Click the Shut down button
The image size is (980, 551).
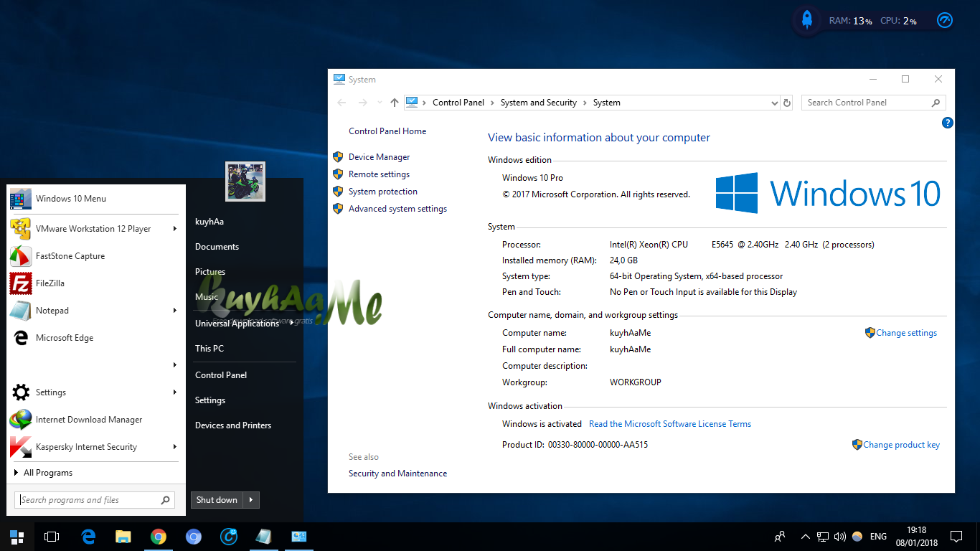click(x=217, y=500)
